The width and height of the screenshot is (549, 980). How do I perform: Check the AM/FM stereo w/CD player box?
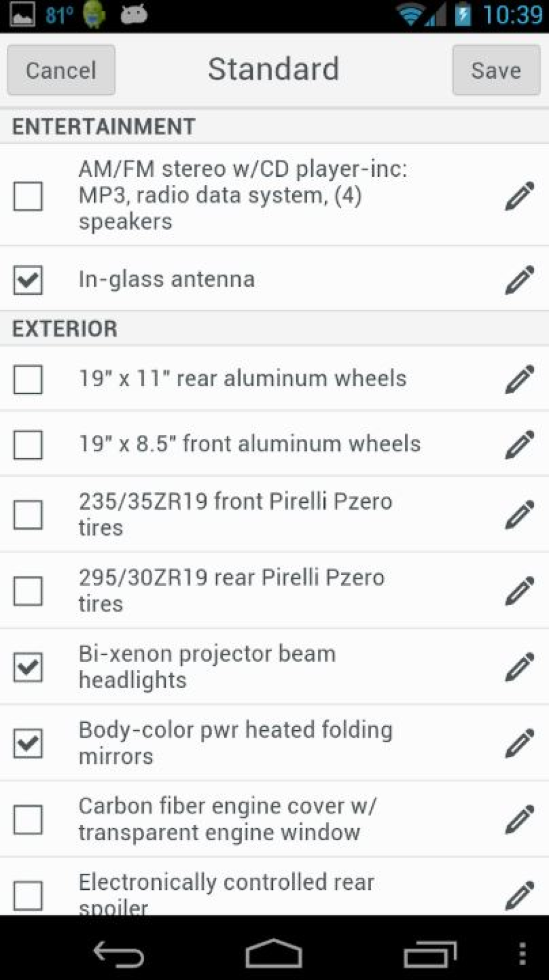(x=28, y=196)
